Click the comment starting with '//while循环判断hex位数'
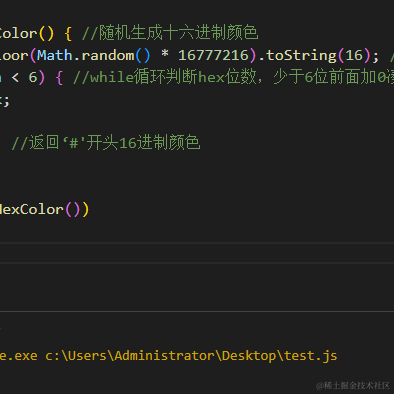The image size is (394, 394). coord(233,77)
